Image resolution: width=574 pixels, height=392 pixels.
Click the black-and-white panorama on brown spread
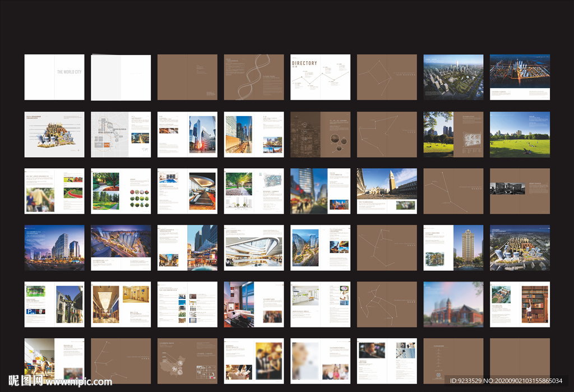click(x=520, y=191)
